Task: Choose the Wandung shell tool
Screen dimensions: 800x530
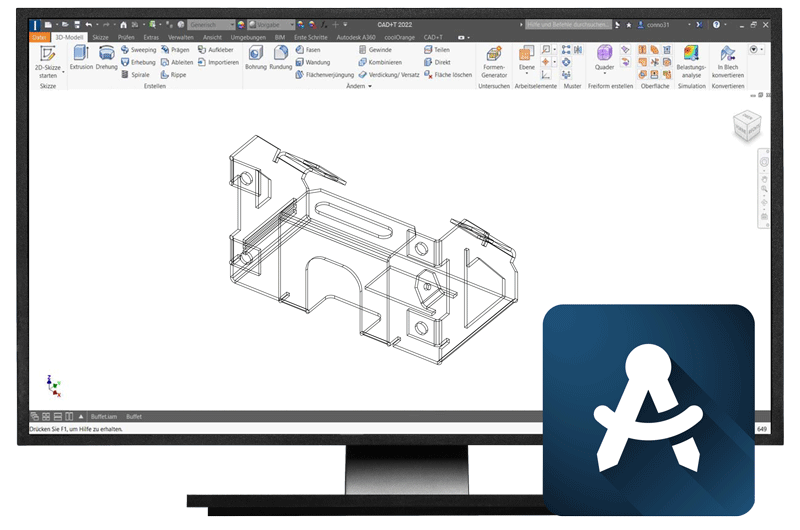Action: (x=313, y=62)
